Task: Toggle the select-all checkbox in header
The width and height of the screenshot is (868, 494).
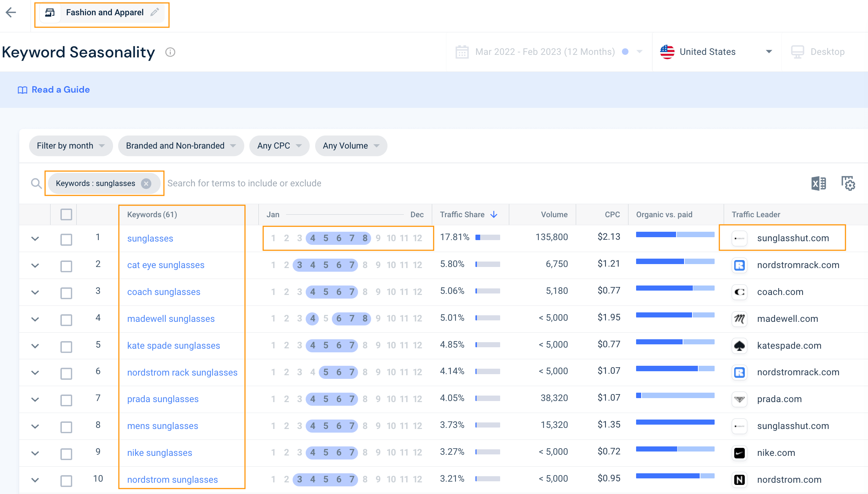Action: pyautogui.click(x=66, y=214)
